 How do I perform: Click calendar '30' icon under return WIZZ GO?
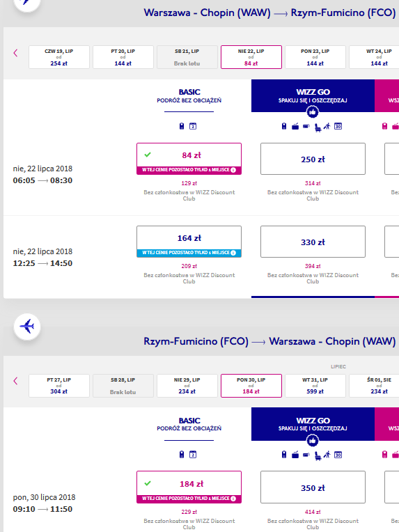coord(338,455)
